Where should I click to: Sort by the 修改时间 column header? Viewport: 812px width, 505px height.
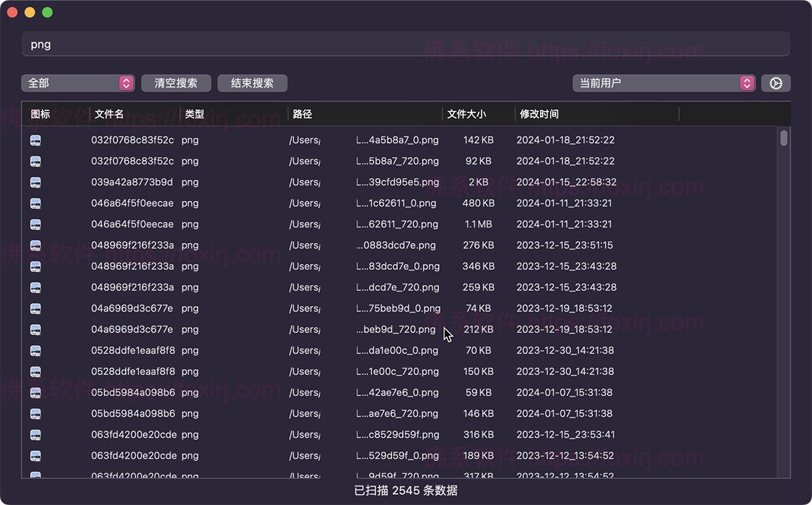tap(539, 114)
